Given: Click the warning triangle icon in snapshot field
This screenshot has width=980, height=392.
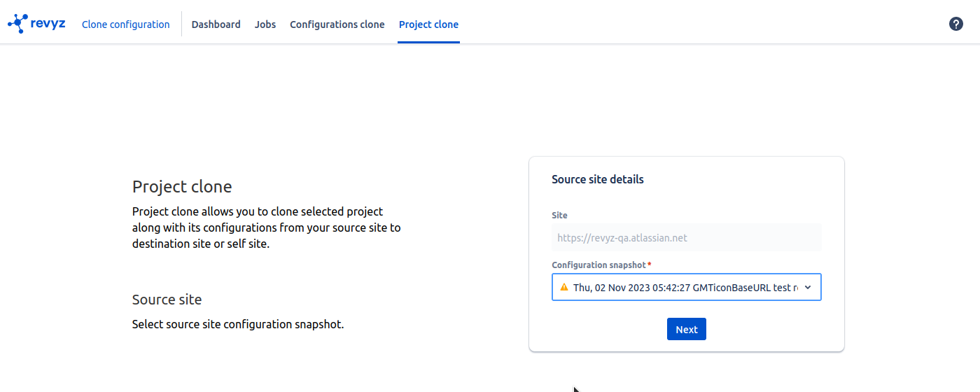Looking at the screenshot, I should 564,287.
